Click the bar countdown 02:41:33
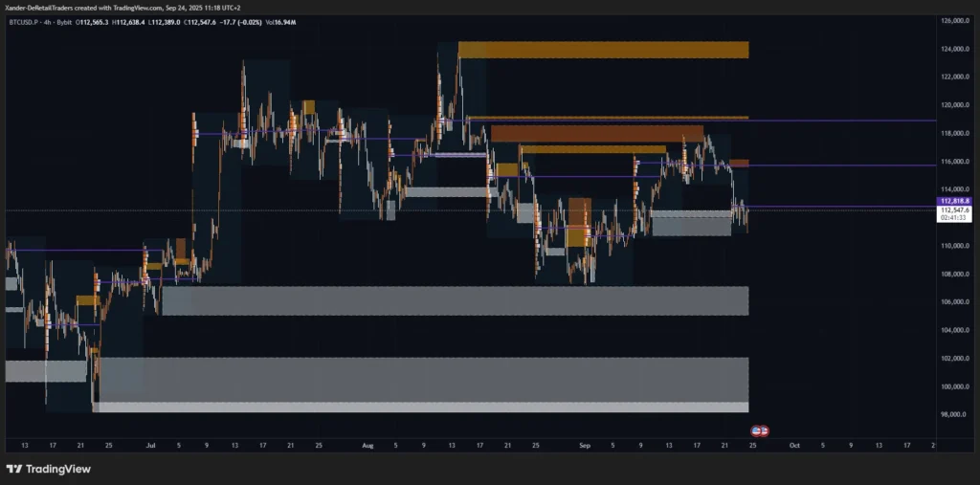This screenshot has height=485, width=980. tap(954, 218)
